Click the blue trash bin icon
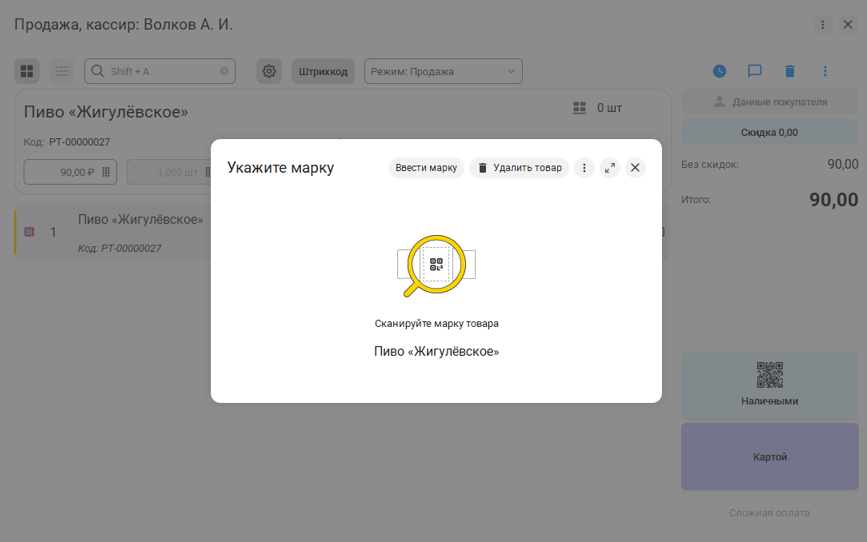 tap(790, 71)
